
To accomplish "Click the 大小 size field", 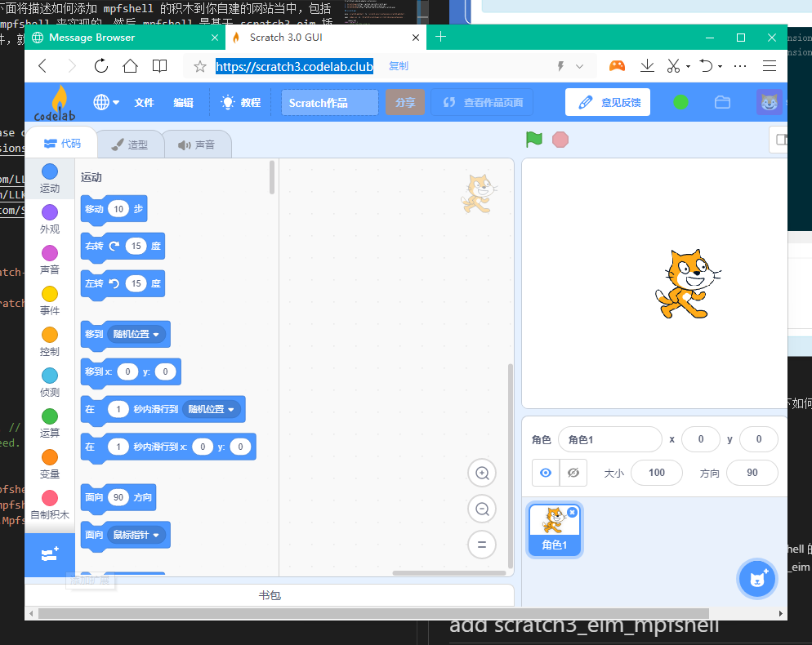I will [657, 473].
